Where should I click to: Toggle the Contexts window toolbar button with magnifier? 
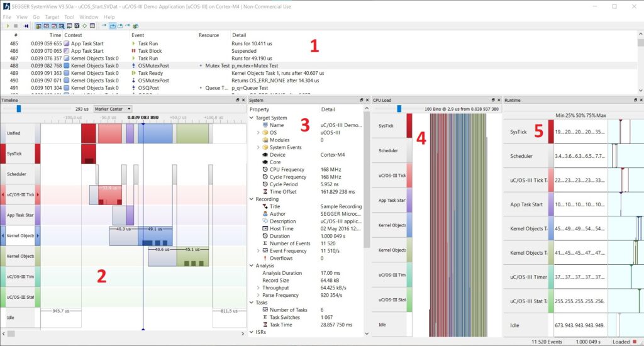coord(61,26)
